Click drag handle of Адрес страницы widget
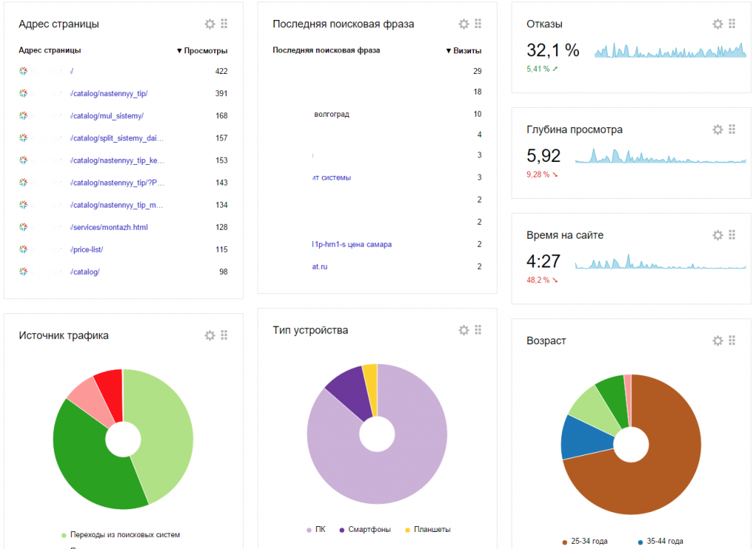Viewport: 756px width, 549px height. click(x=224, y=24)
